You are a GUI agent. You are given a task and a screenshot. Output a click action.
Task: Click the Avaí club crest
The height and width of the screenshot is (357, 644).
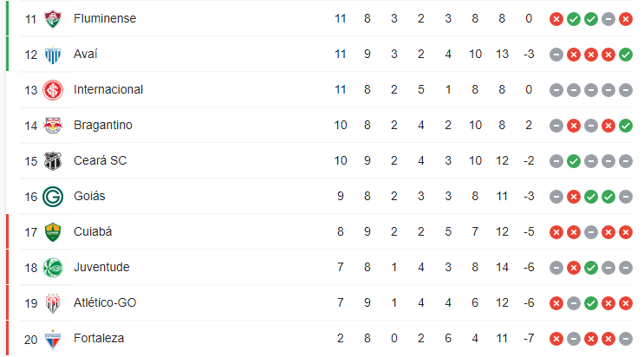coord(53,55)
